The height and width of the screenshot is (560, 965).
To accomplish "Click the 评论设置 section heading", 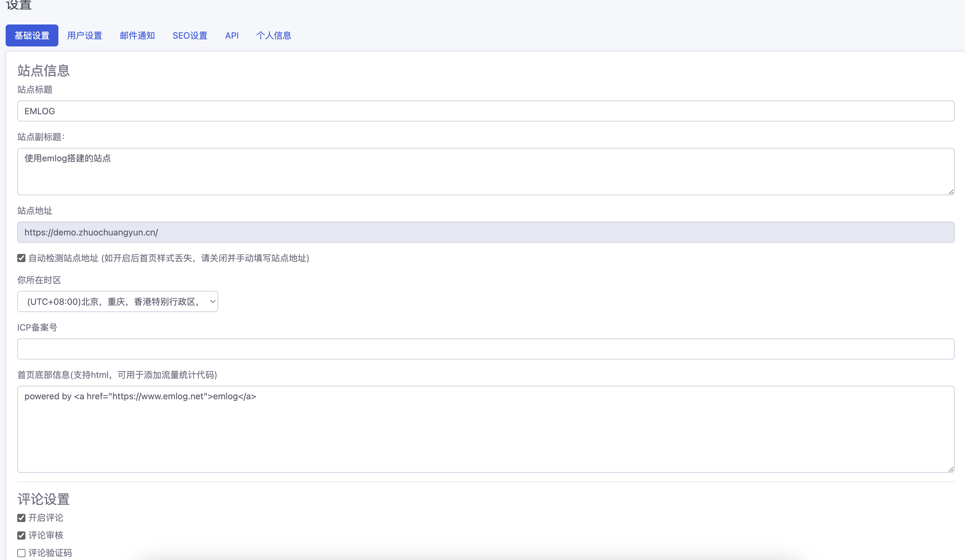I will (43, 499).
